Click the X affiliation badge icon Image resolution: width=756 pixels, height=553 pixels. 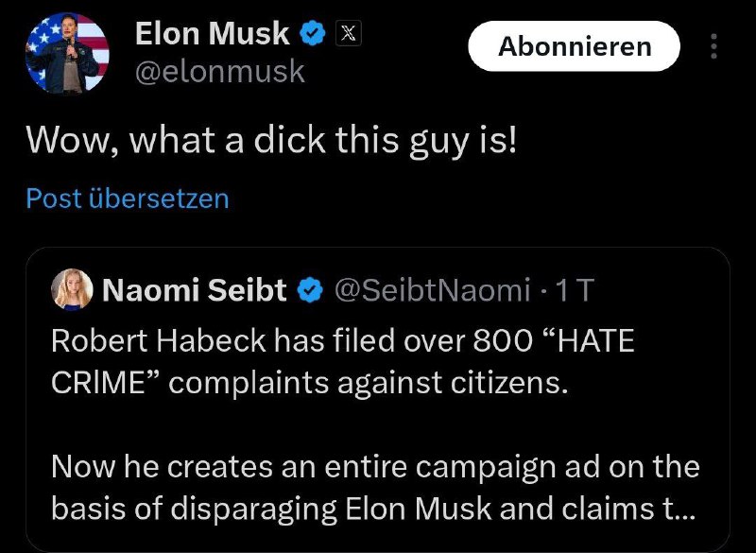pos(348,35)
